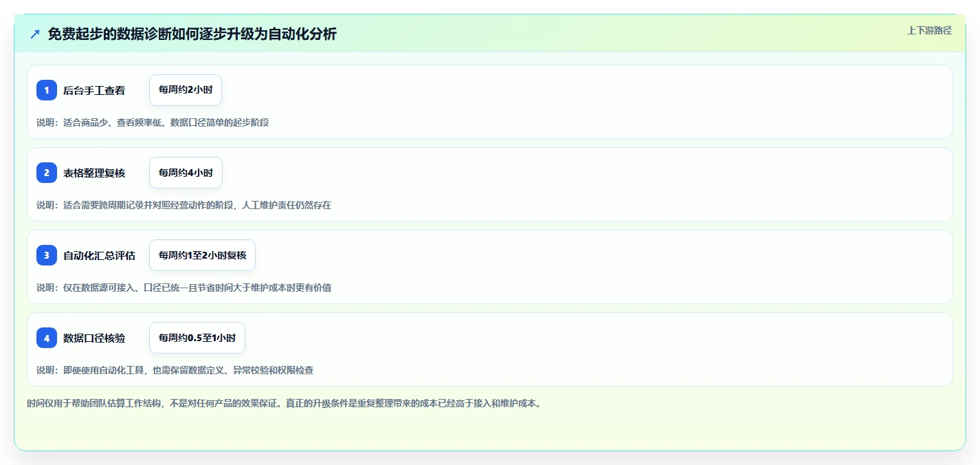Click the step number 3 badge
This screenshot has height=465, width=980.
pyautogui.click(x=47, y=255)
